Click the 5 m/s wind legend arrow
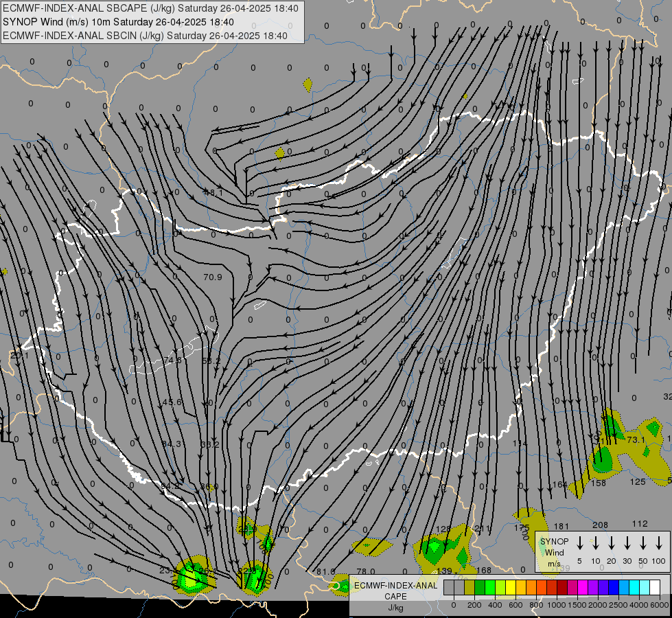The image size is (672, 618). click(579, 542)
